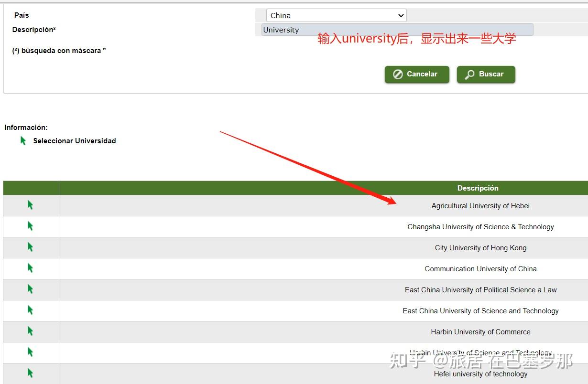Cancel the university search
This screenshot has width=588, height=384.
pyautogui.click(x=417, y=75)
